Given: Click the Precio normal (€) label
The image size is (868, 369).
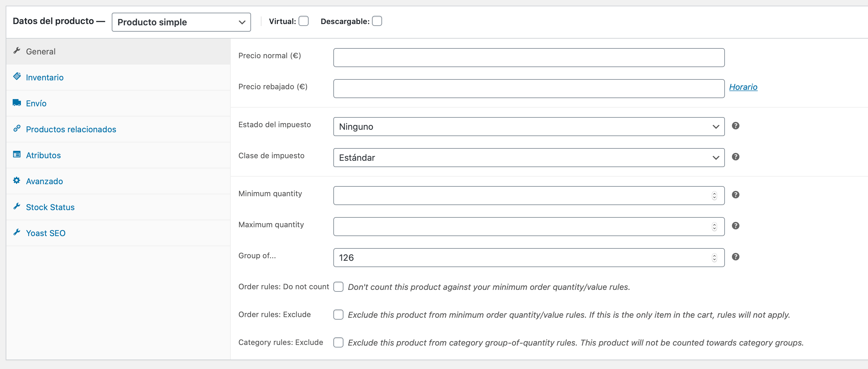Looking at the screenshot, I should pyautogui.click(x=270, y=56).
